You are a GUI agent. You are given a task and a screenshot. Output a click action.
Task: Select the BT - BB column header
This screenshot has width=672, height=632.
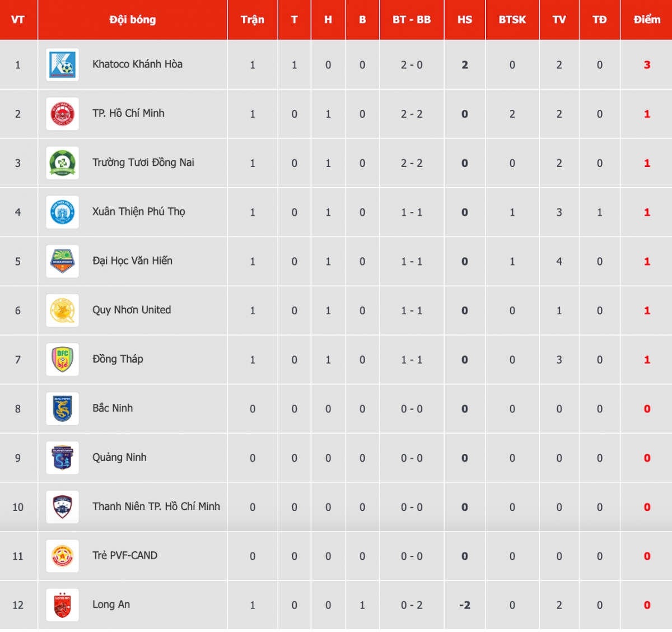tap(412, 20)
